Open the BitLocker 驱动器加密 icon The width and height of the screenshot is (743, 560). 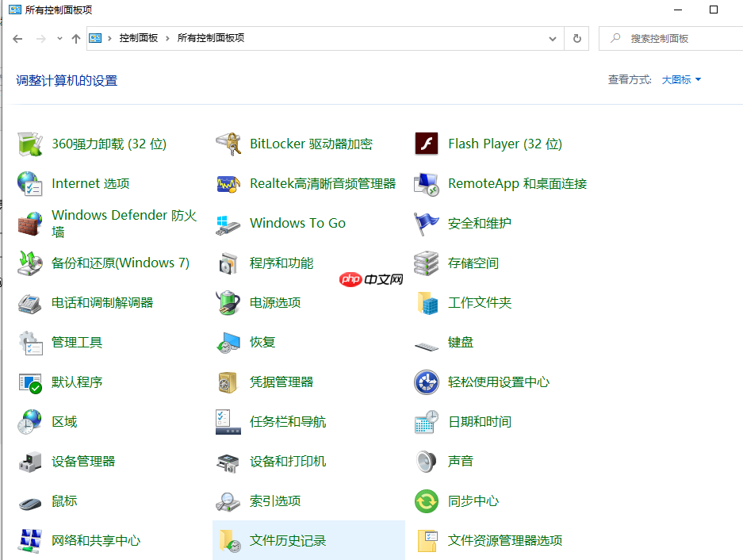tap(228, 144)
